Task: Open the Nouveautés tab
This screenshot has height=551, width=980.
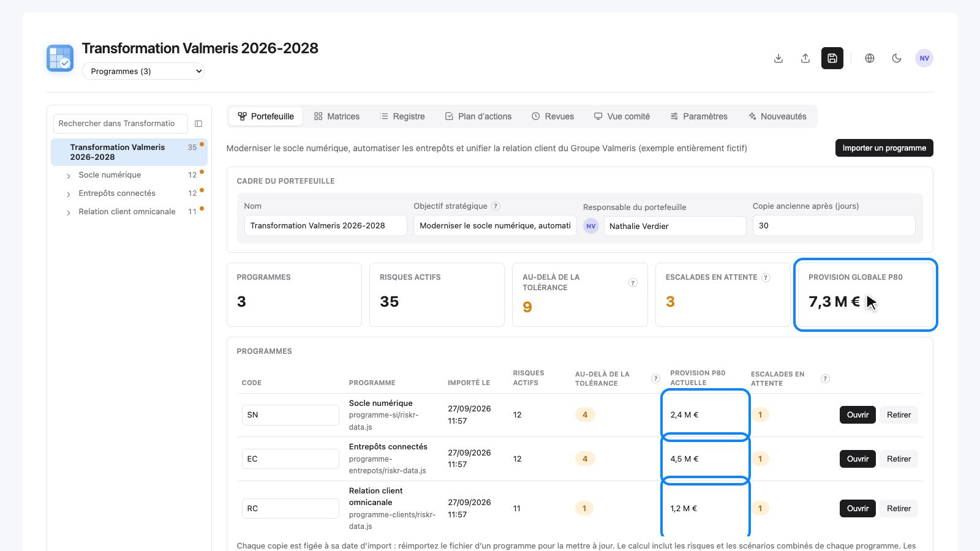Action: 777,116
